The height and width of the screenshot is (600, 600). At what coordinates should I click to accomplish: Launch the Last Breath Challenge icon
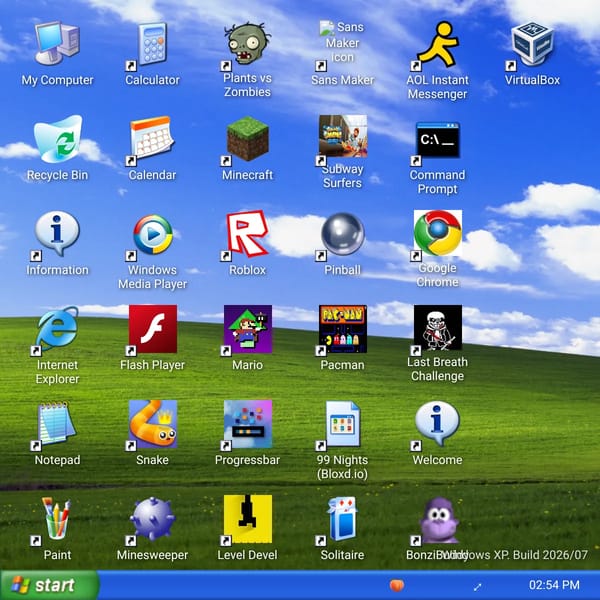point(438,328)
